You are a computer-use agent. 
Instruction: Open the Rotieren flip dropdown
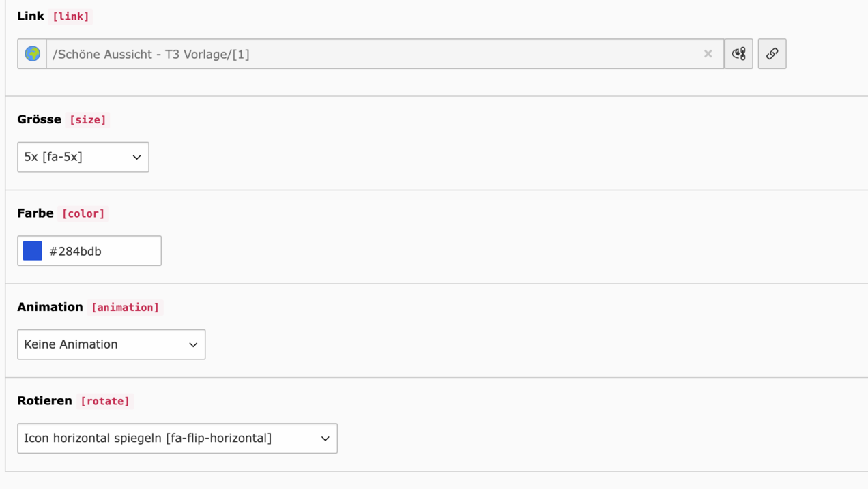(x=177, y=439)
